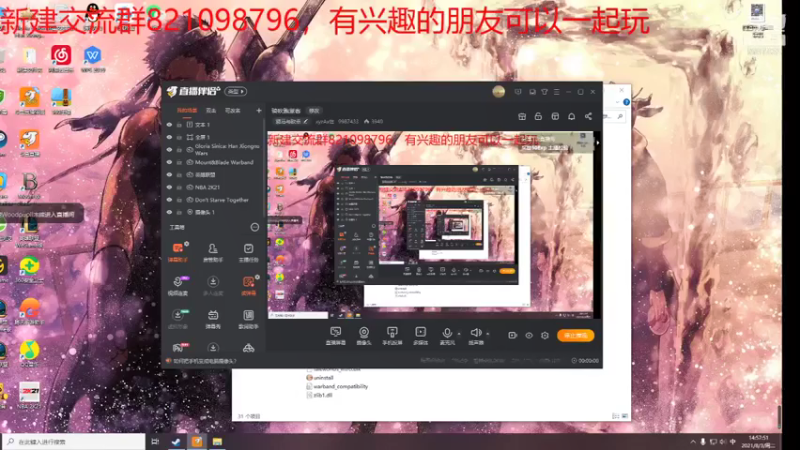
Task: Toggle the preview eye icon in the bottom bar
Action: (x=529, y=335)
